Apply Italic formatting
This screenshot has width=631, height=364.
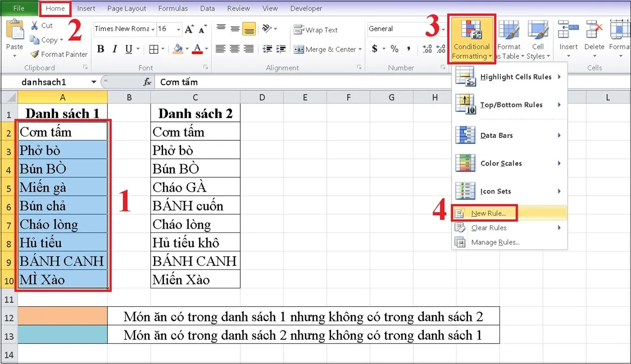(115, 49)
